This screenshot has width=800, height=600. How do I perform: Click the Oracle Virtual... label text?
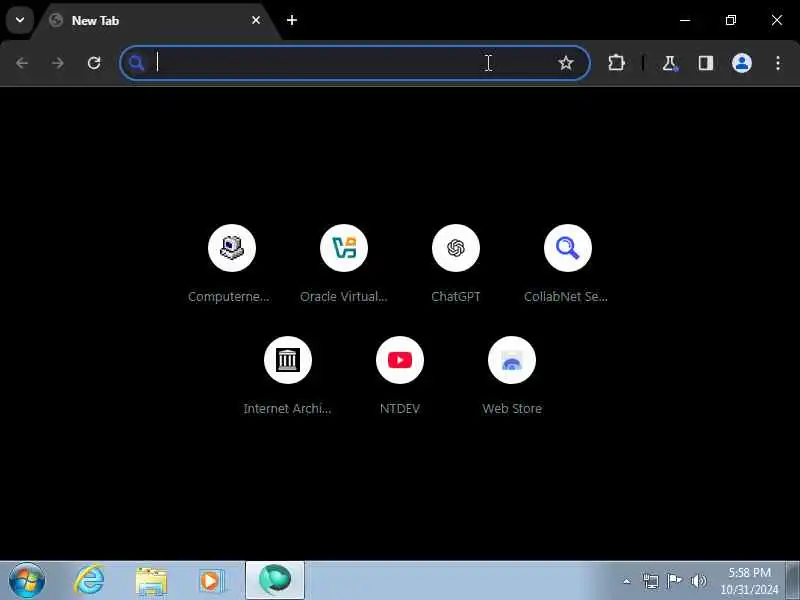[344, 296]
